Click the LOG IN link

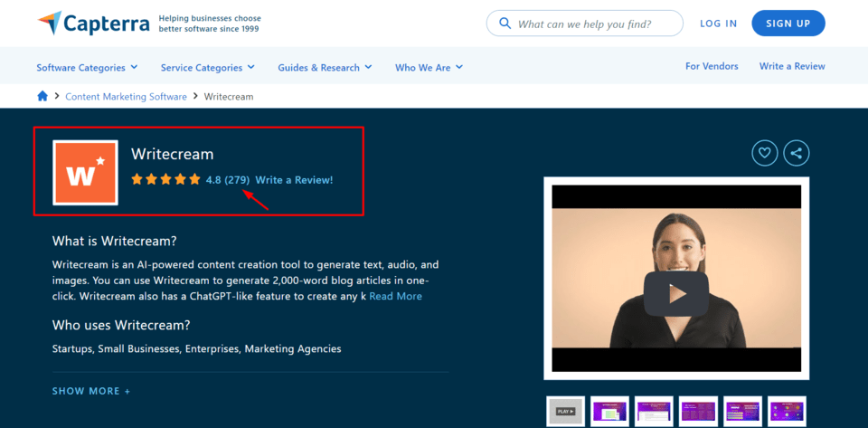pos(718,24)
